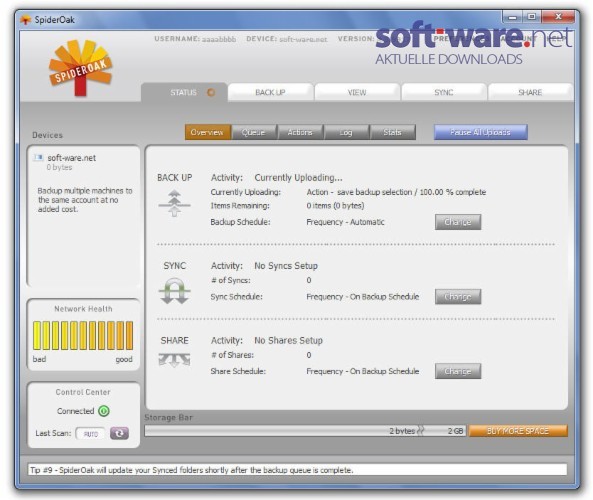
Task: Click the '2 GB' storage limit label
Action: pyautogui.click(x=455, y=431)
